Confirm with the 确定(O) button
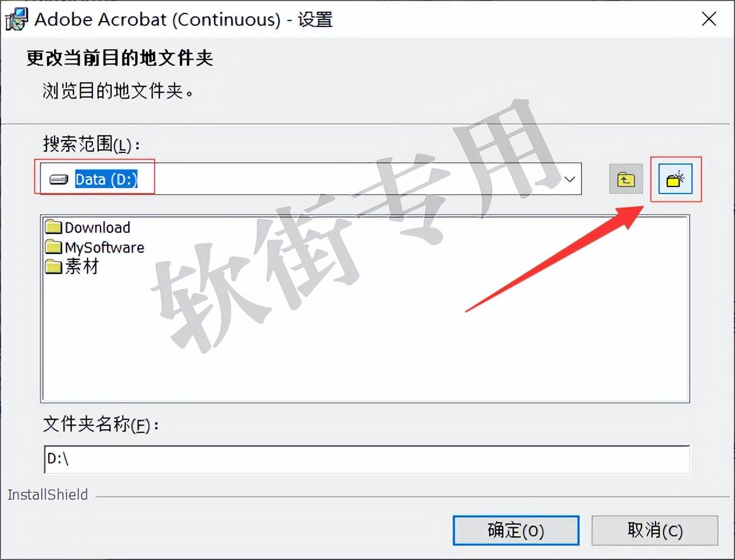Image resolution: width=735 pixels, height=560 pixels. click(516, 531)
